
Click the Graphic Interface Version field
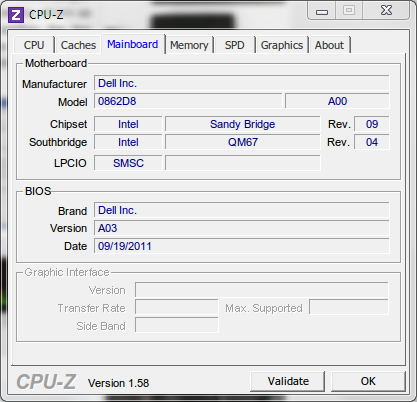(262, 290)
